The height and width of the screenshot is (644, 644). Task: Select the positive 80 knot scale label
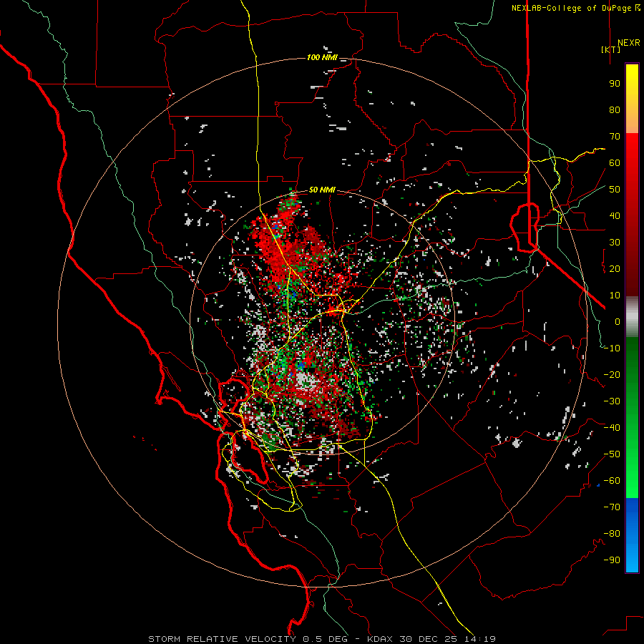615,110
